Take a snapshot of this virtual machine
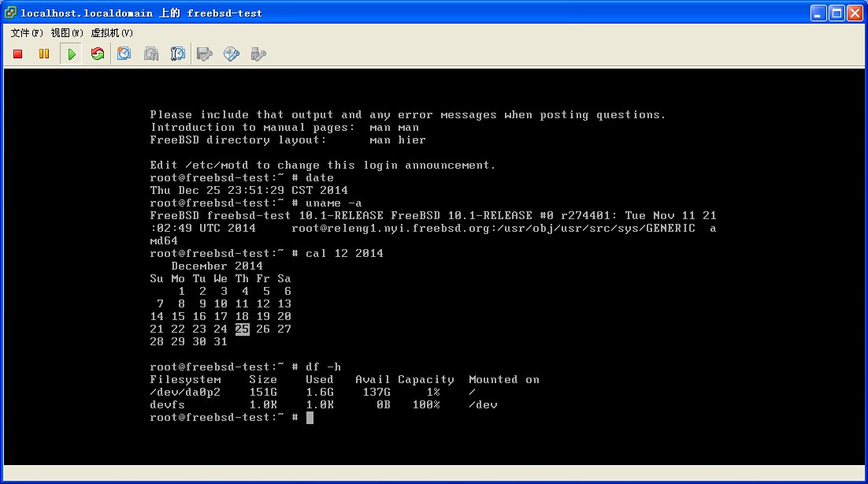Viewport: 868px width, 484px height. 124,54
